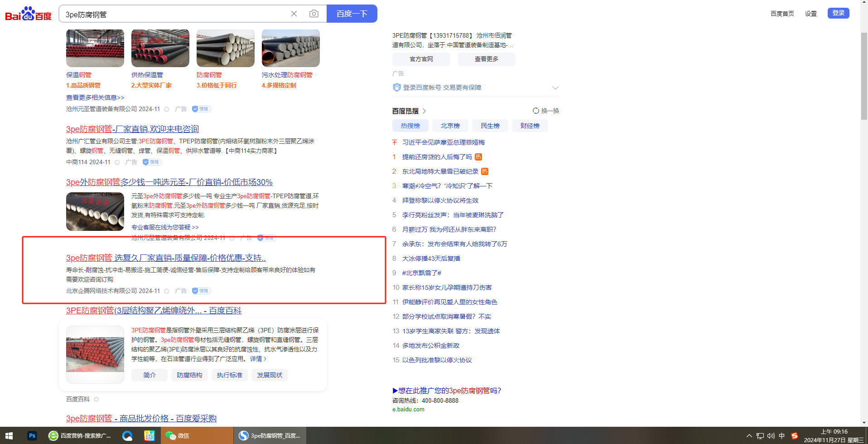Viewport: 868px width, 444px height.
Task: Open the Windows Start menu
Action: [x=9, y=435]
